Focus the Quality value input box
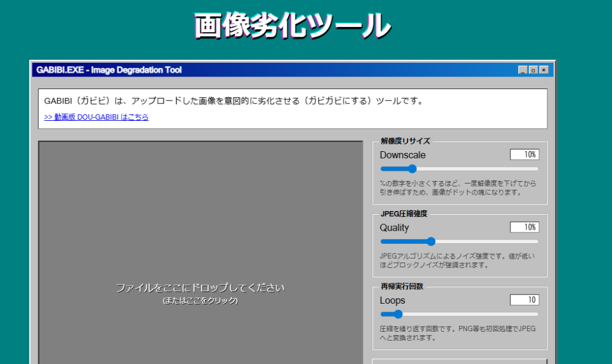 click(x=524, y=227)
